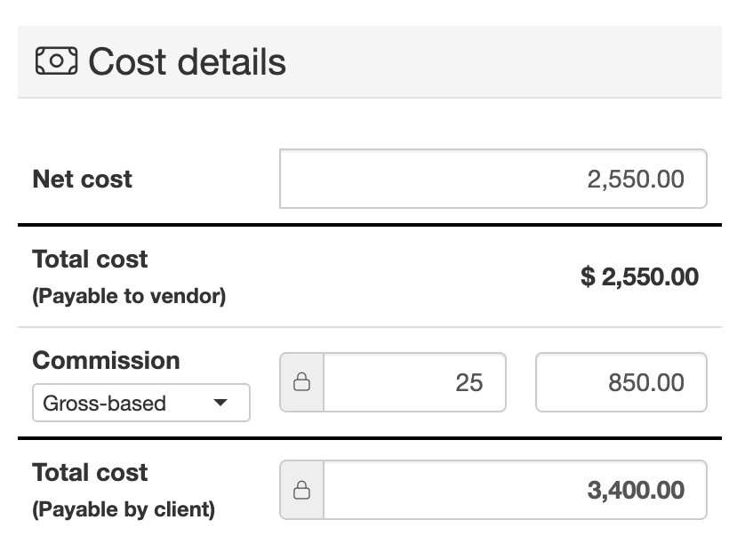Select the vendor Total cost label
Viewport: 745px width, 560px height.
90,260
